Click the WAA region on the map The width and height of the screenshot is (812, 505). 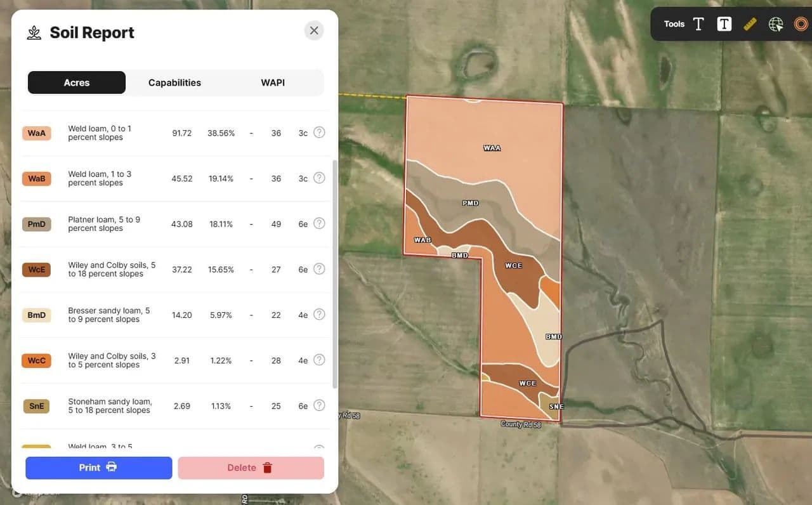tap(492, 148)
